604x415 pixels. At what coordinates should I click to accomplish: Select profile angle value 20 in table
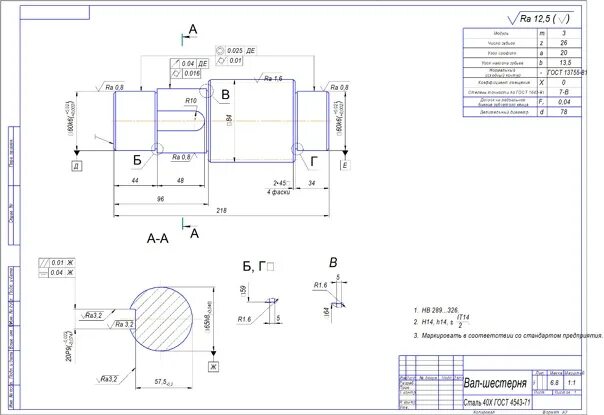click(x=564, y=53)
